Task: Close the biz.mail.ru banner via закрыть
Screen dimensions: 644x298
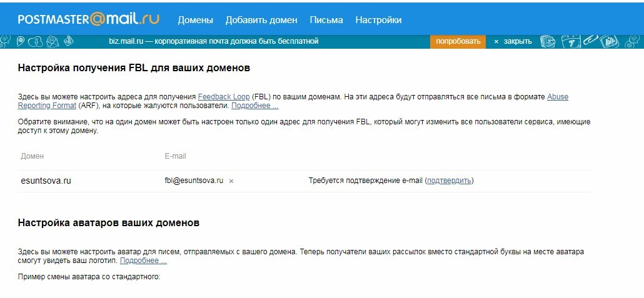Action: point(513,41)
